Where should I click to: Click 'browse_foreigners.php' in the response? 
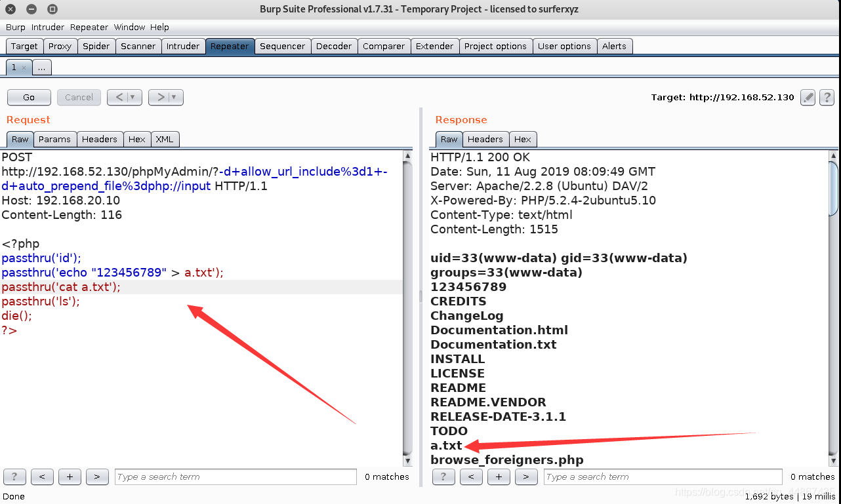(507, 460)
